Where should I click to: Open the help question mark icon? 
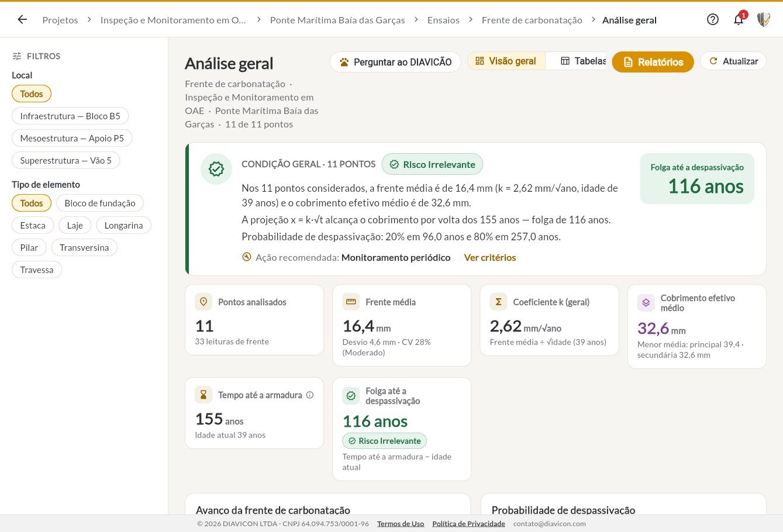click(x=713, y=19)
